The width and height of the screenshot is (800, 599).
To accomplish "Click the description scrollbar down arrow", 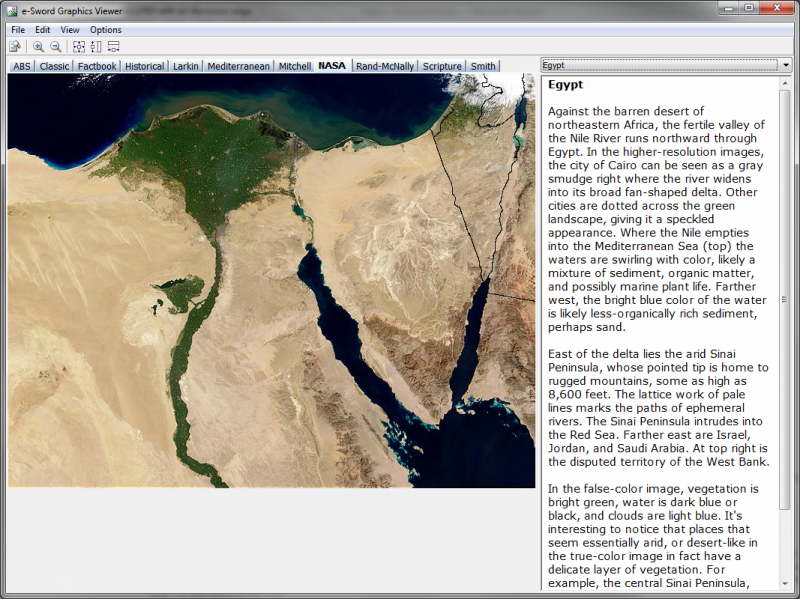I will pos(785,584).
